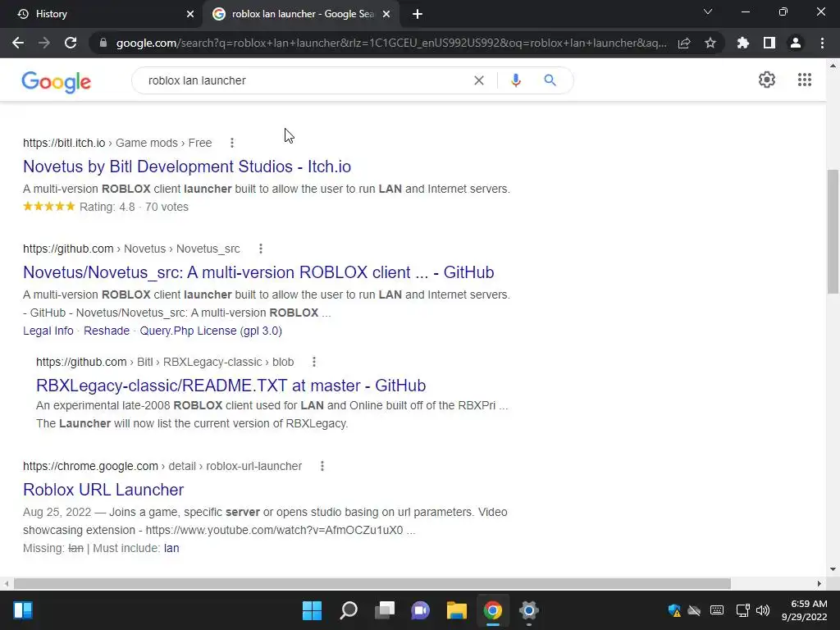Open the Reshade sitelink
Viewport: 840px width, 630px height.
pyautogui.click(x=107, y=331)
